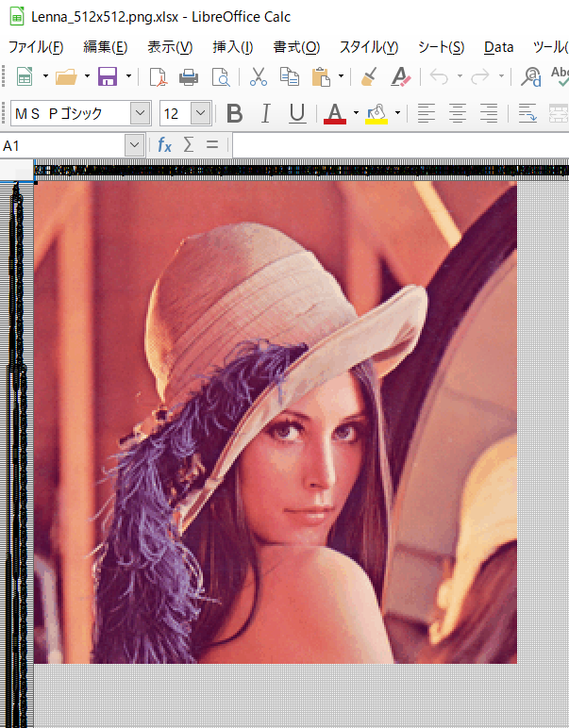Image resolution: width=569 pixels, height=728 pixels.
Task: Open background color palette dropdown arrow
Action: 397,113
